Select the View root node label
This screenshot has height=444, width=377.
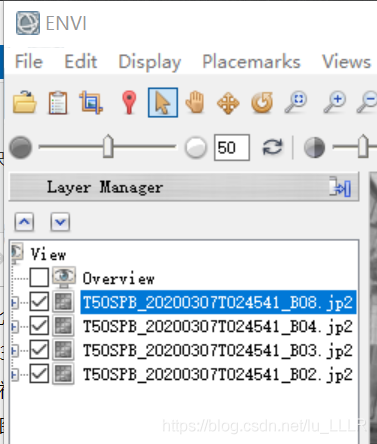tap(48, 254)
